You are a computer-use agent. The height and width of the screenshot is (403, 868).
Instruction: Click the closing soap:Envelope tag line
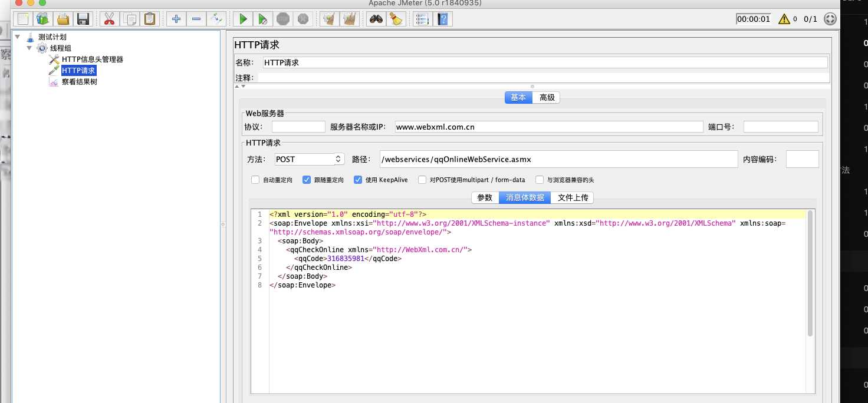(303, 285)
